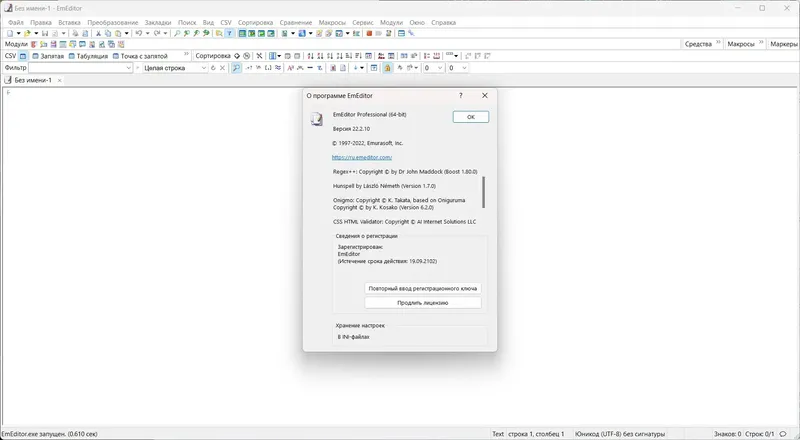Image resolution: width=800 pixels, height=440 pixels.
Task: Click the document icon on Без имени-1 tab
Action: tap(8, 80)
